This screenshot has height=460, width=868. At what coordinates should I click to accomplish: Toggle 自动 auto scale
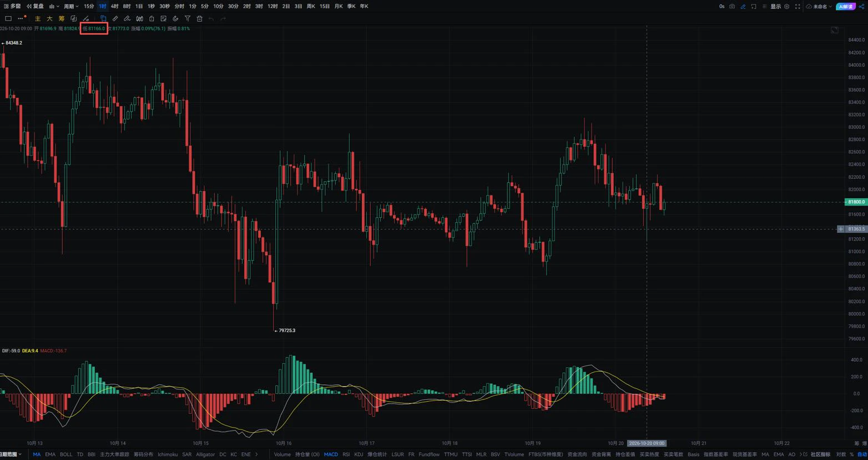[x=862, y=454]
